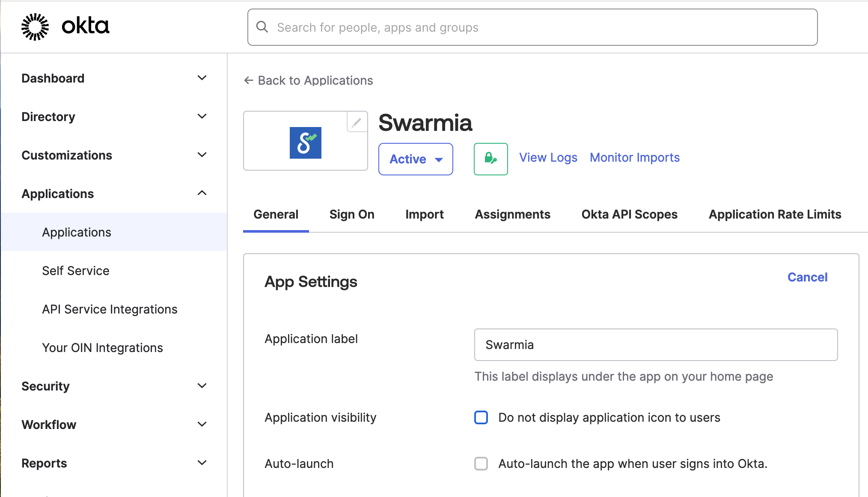The height and width of the screenshot is (497, 868).
Task: Expand the Dashboard sidebar section
Action: click(202, 78)
